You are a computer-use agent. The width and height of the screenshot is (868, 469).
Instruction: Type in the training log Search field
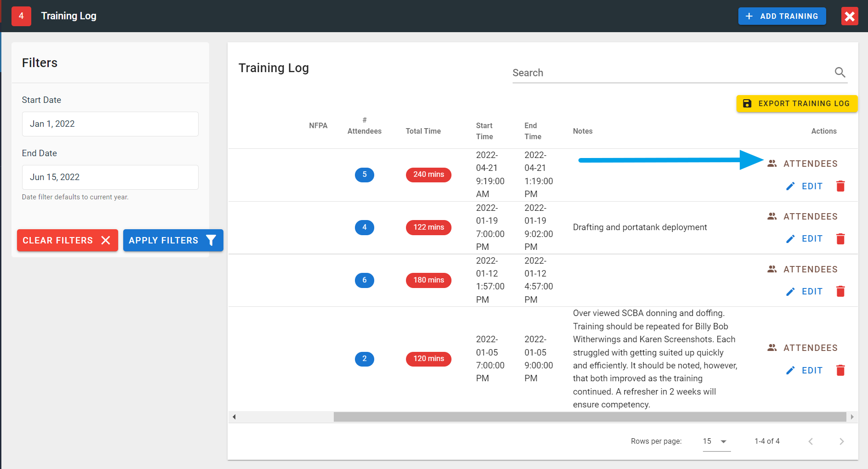pos(671,73)
